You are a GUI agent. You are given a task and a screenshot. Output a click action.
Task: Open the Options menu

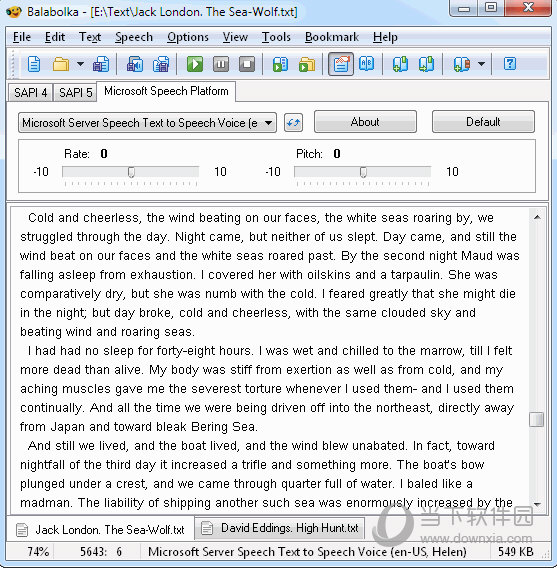coord(188,37)
